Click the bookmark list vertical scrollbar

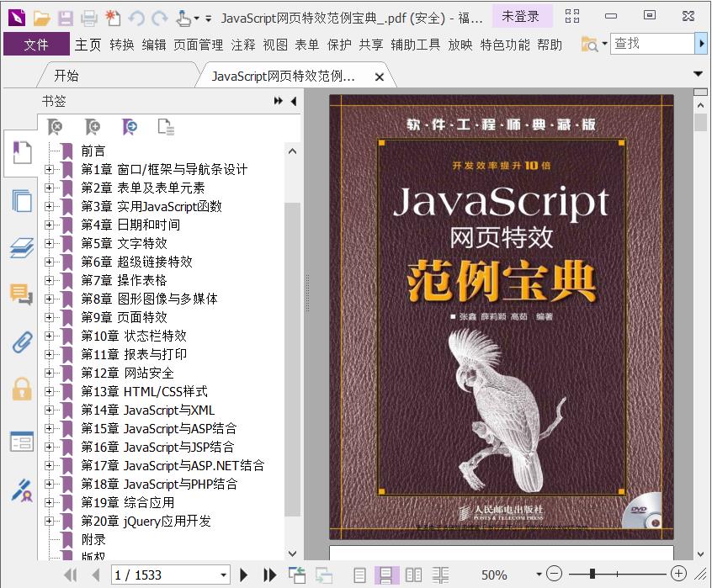[293, 359]
